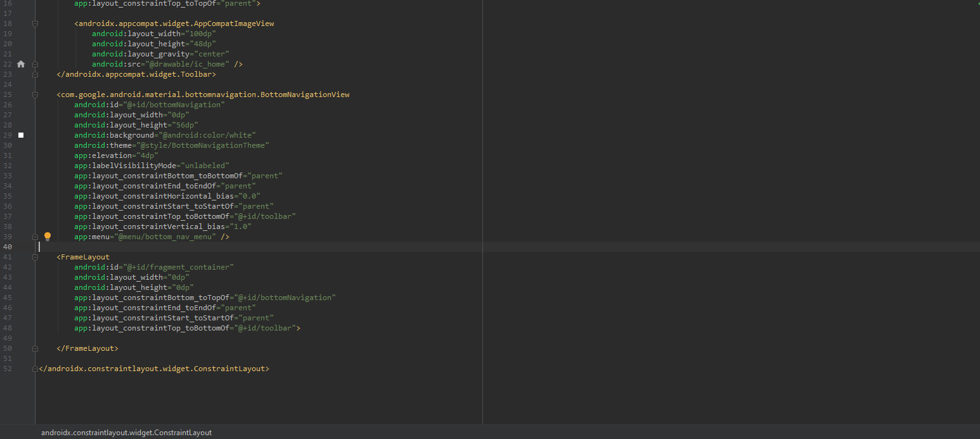Screen dimensions: 980x439
Task: Click the "@drawable/ic_home" src value
Action: [x=188, y=64]
